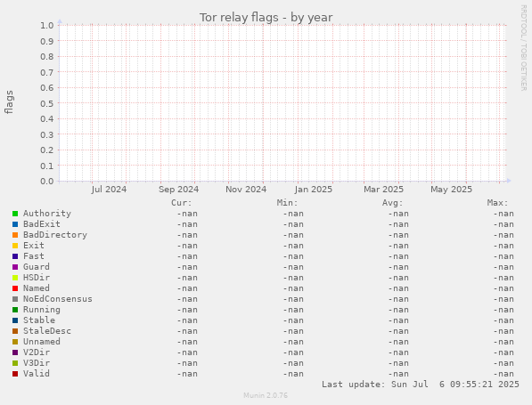Select the Unnamed legend label

(x=42, y=342)
